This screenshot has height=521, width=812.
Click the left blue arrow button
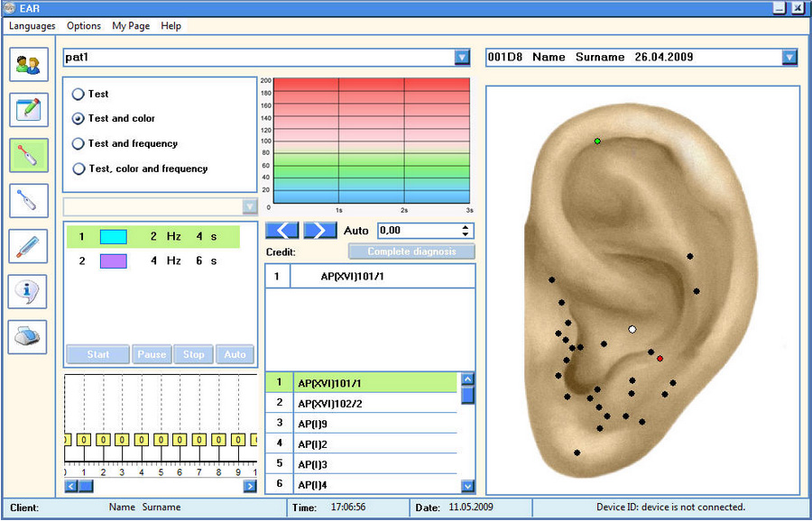pyautogui.click(x=282, y=231)
